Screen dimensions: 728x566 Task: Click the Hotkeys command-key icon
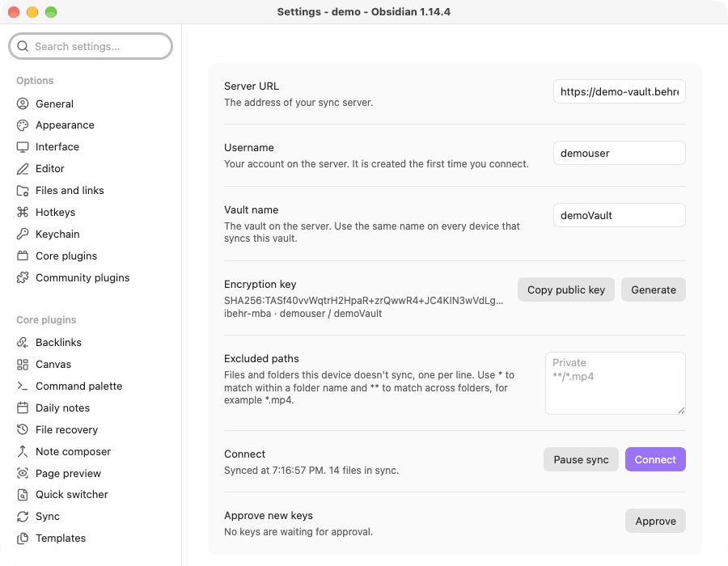pos(23,213)
